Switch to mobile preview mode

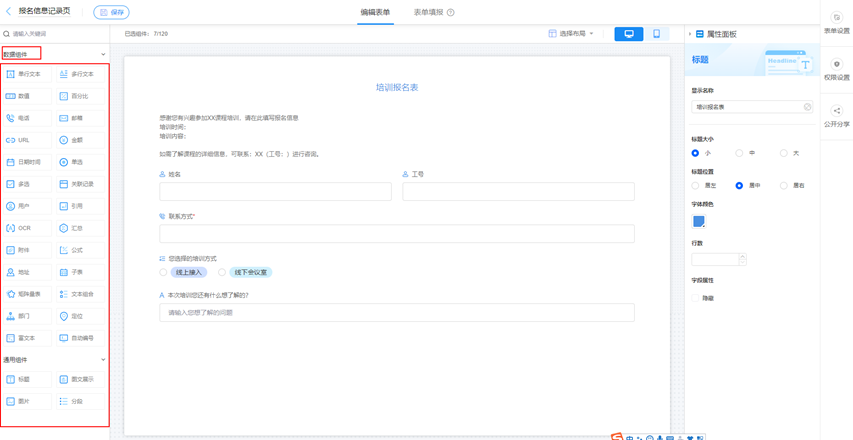[657, 34]
